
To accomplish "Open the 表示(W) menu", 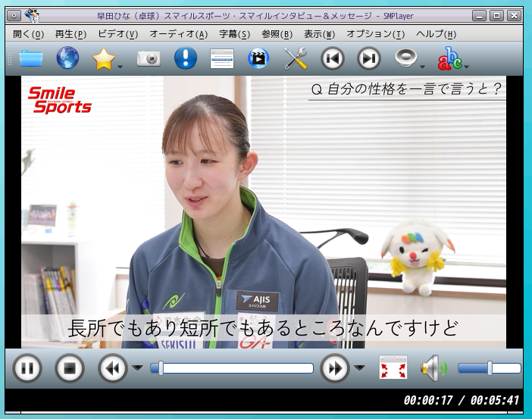I will 319,34.
